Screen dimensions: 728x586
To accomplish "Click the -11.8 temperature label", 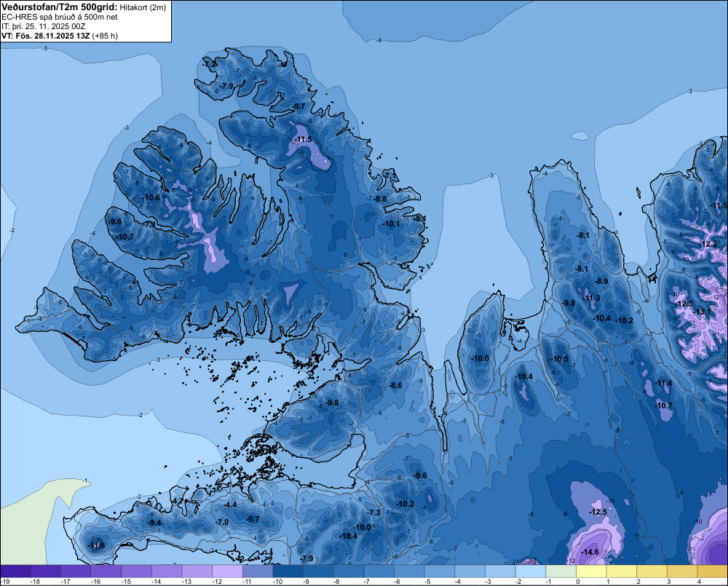I will [96, 545].
